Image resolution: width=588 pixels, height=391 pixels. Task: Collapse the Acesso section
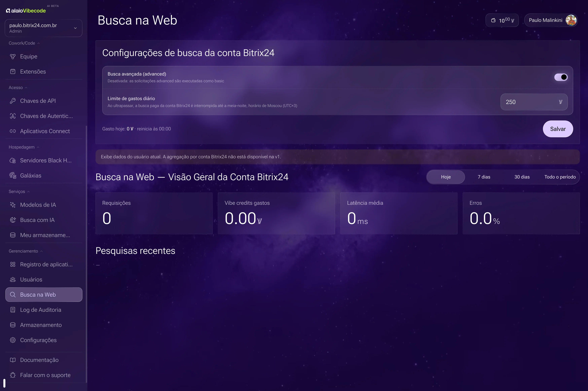pyautogui.click(x=18, y=87)
